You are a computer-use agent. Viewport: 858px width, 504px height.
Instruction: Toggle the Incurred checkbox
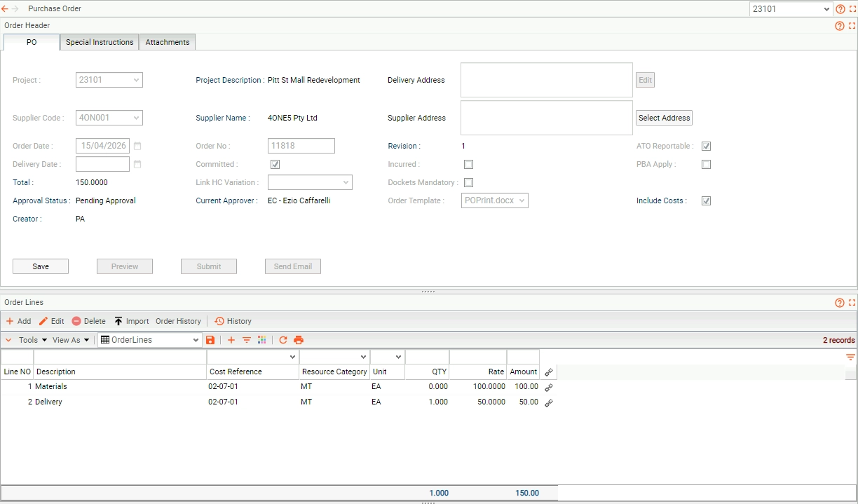[x=468, y=164]
